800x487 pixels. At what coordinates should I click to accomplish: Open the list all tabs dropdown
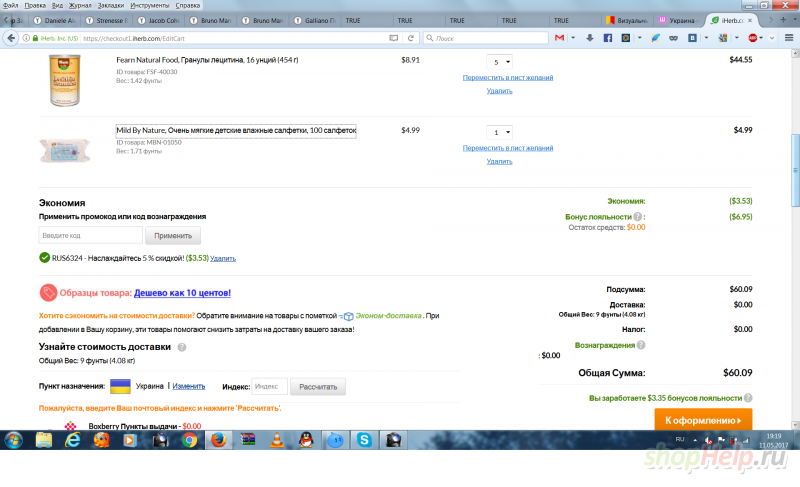pos(793,20)
